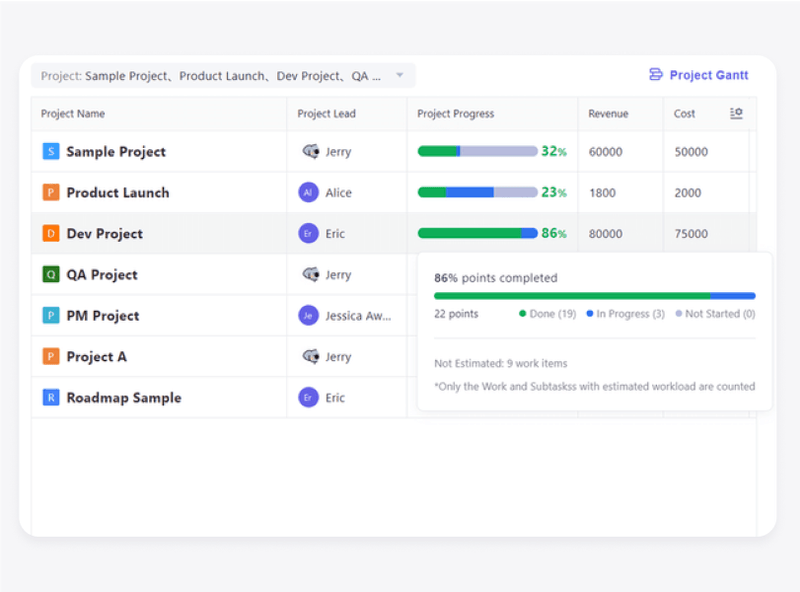Open Project Gantt view

[710, 74]
